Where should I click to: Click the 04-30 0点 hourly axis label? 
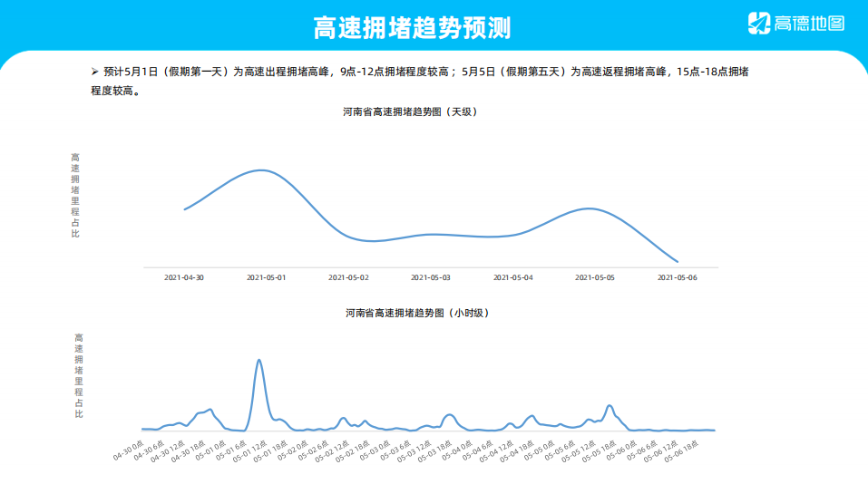click(x=128, y=450)
